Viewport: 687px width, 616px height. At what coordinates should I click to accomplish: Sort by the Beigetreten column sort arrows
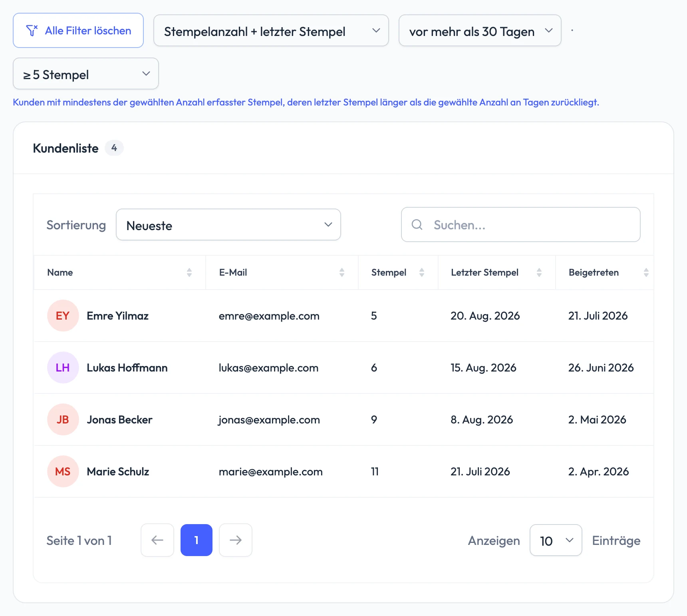tap(646, 272)
